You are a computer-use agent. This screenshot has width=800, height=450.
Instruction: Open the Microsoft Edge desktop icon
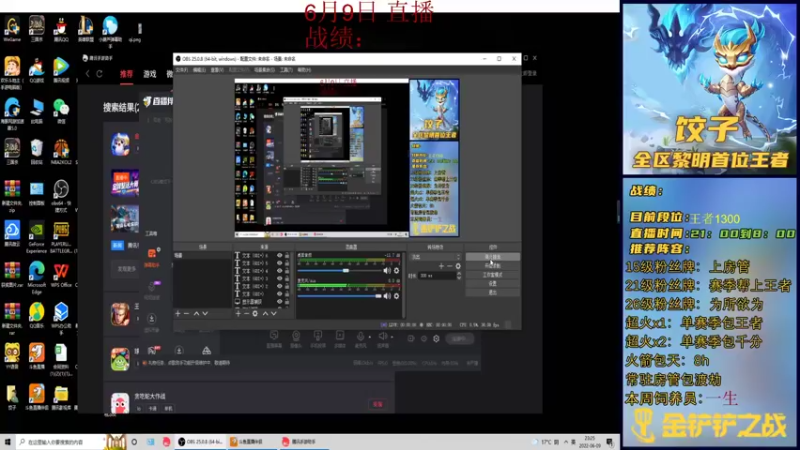36,277
